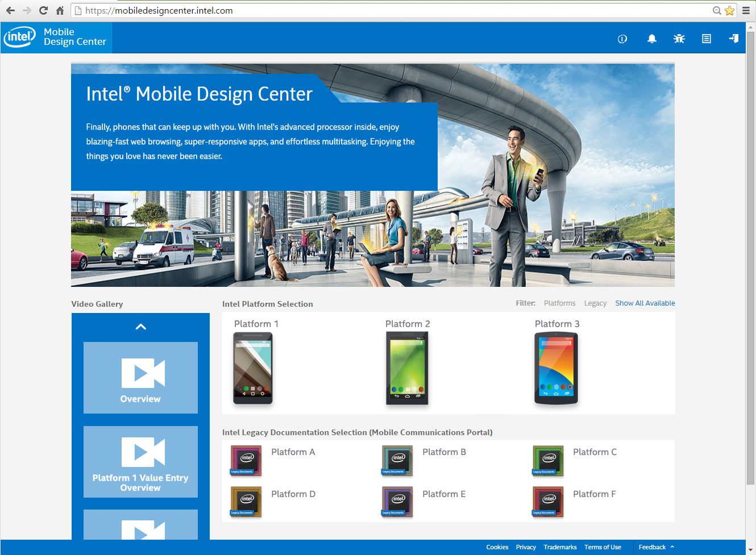This screenshot has width=756, height=555.
Task: Select the Platform 1 phone image
Action: [x=253, y=368]
